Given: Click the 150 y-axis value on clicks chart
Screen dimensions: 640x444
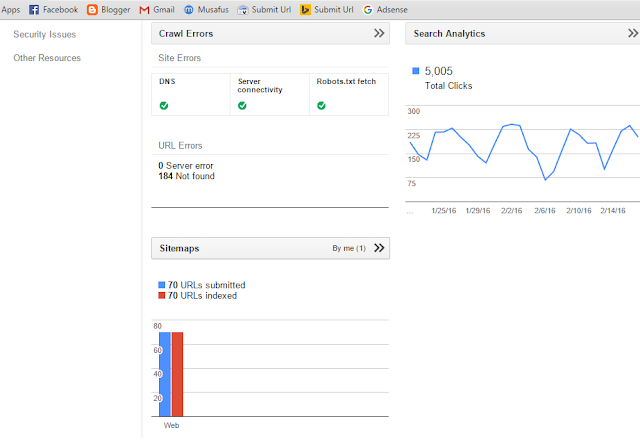Looking at the screenshot, I should (413, 159).
